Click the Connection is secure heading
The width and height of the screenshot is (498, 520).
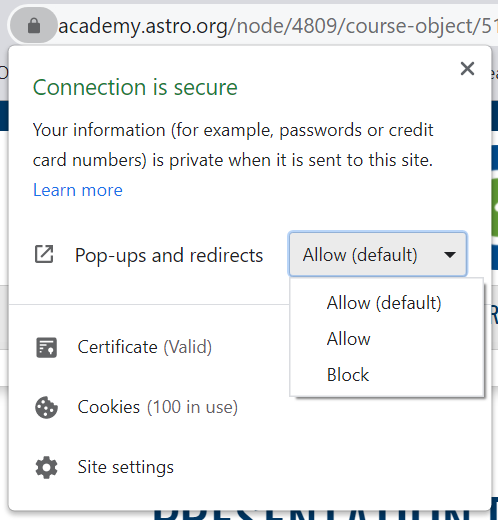(x=135, y=87)
